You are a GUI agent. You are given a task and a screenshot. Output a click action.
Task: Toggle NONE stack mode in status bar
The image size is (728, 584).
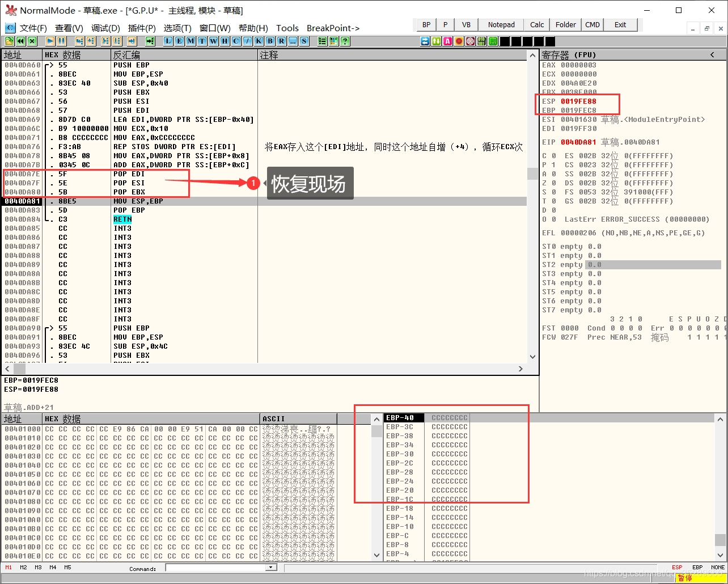(x=718, y=568)
